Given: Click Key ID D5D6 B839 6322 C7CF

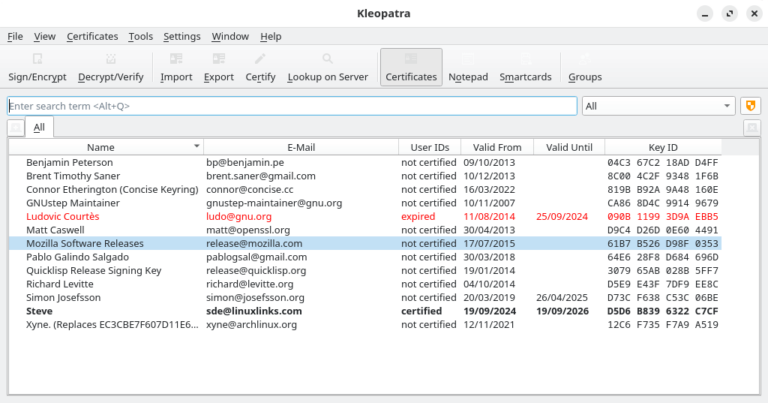Looking at the screenshot, I should coord(663,311).
